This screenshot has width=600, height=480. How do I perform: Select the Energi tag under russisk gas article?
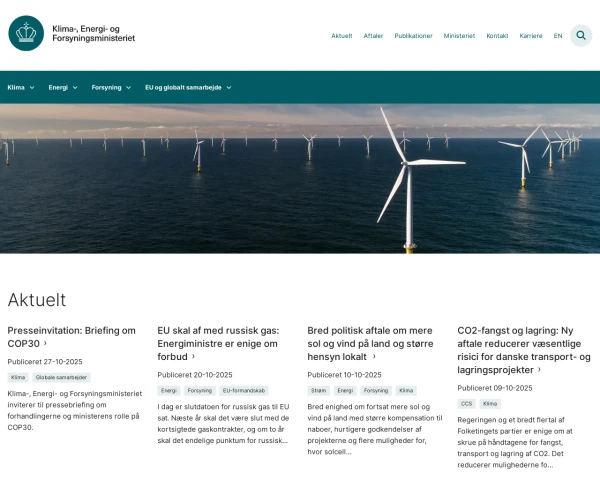point(169,390)
